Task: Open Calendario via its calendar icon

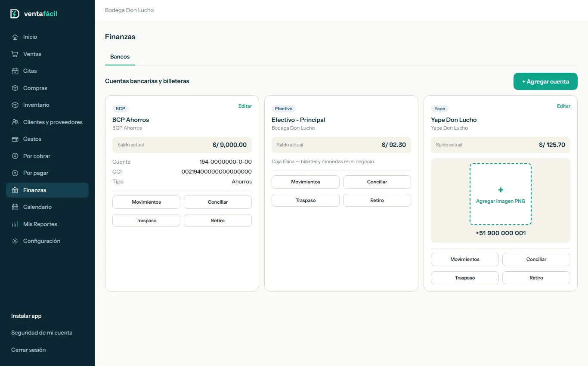Action: coord(15,207)
